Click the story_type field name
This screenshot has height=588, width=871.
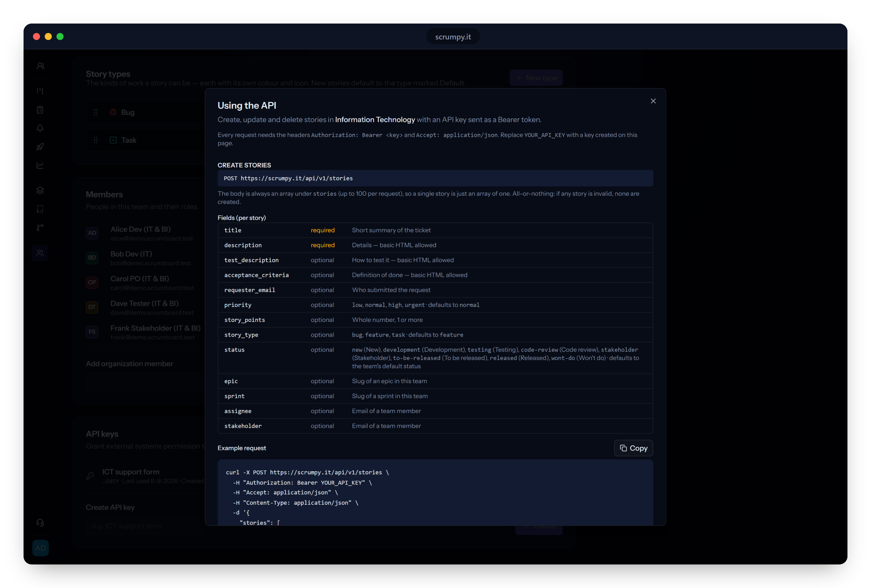(241, 335)
